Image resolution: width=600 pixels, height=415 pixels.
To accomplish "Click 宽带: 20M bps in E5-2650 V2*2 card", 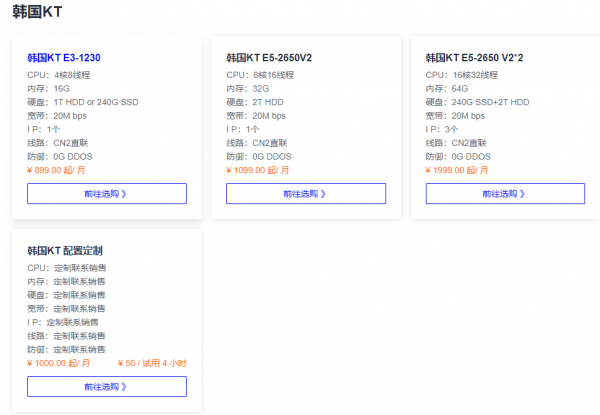I will (x=455, y=116).
